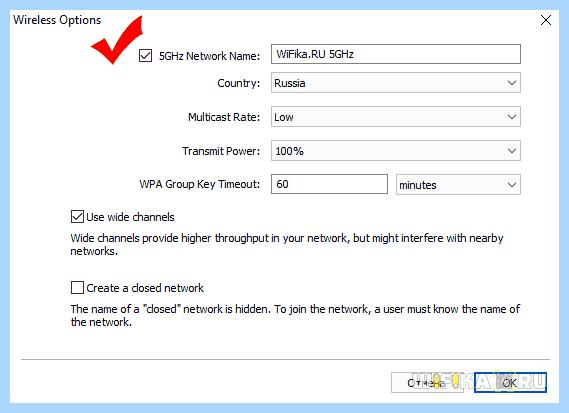Click the Отмена cancel button
This screenshot has height=413, width=569.
point(427,383)
